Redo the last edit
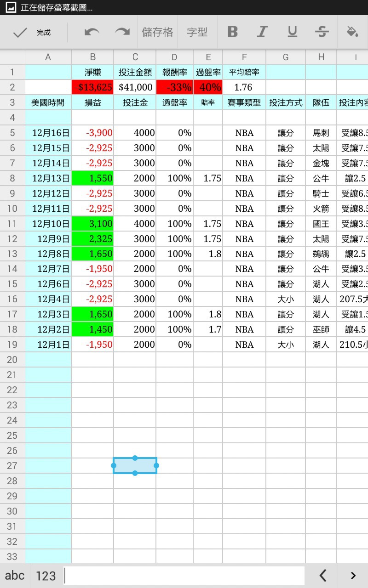 tap(122, 32)
